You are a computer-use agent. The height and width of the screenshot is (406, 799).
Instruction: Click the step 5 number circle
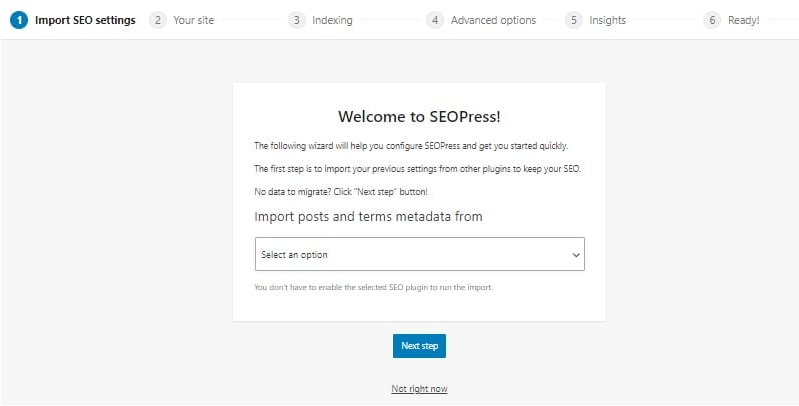pyautogui.click(x=573, y=20)
